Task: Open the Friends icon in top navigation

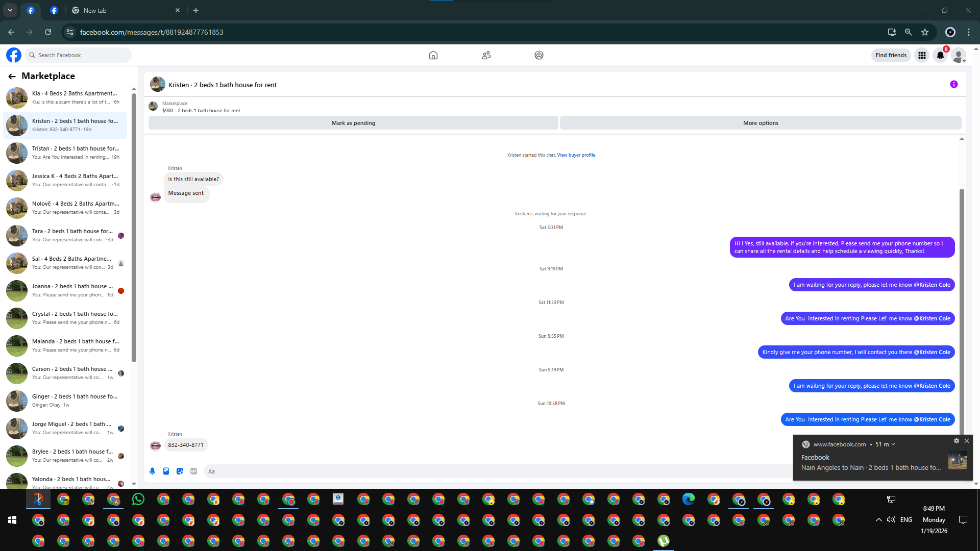Action: click(x=486, y=55)
